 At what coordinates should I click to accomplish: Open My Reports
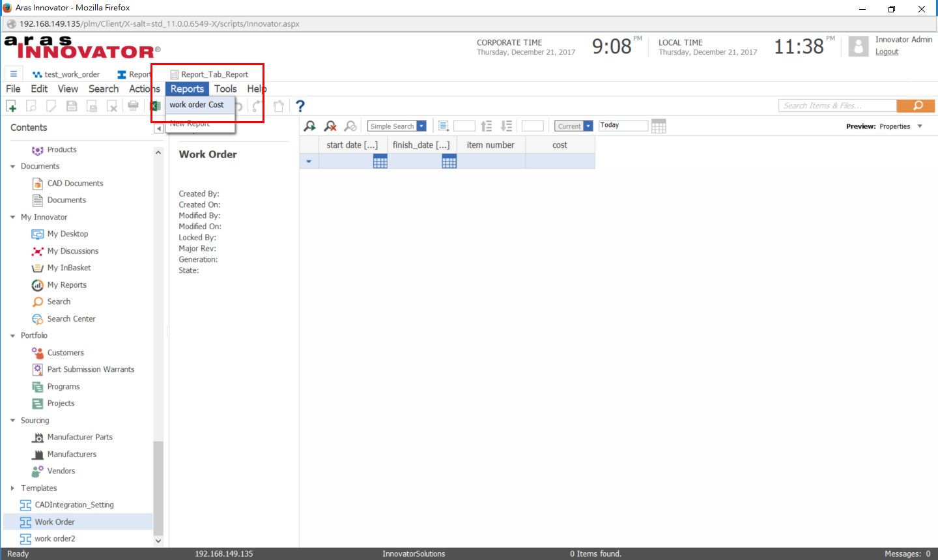click(66, 285)
